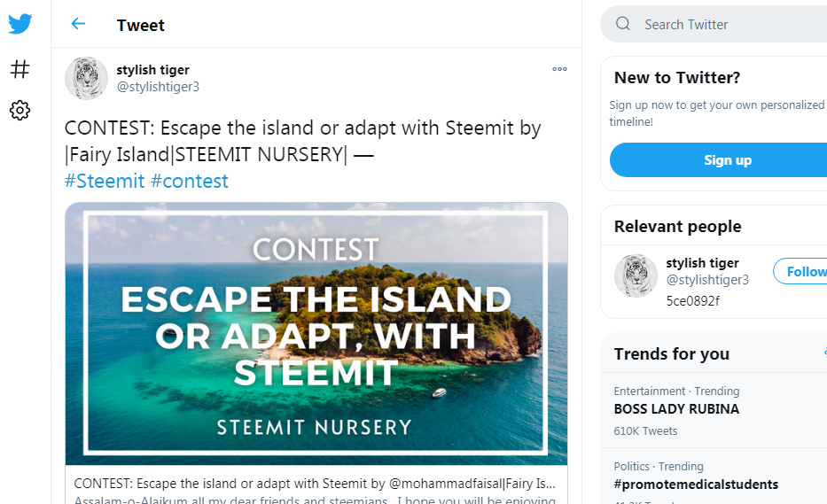The height and width of the screenshot is (504, 827).
Task: Click the stylish tiger author name
Action: [x=152, y=70]
